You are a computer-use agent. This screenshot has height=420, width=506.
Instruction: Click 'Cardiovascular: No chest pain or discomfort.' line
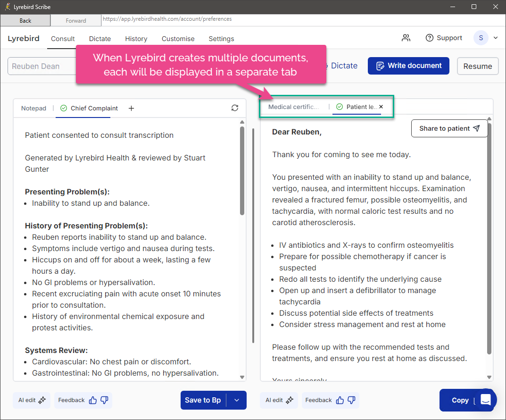111,361
